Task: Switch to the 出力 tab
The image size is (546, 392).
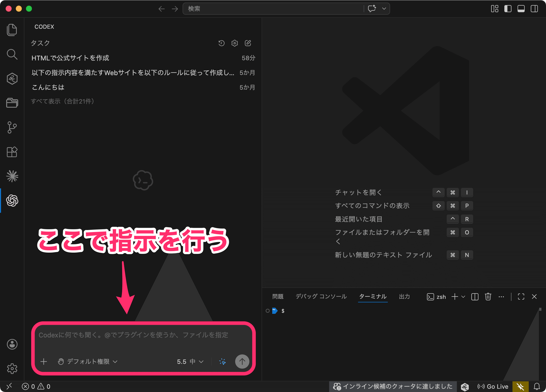Action: click(404, 297)
